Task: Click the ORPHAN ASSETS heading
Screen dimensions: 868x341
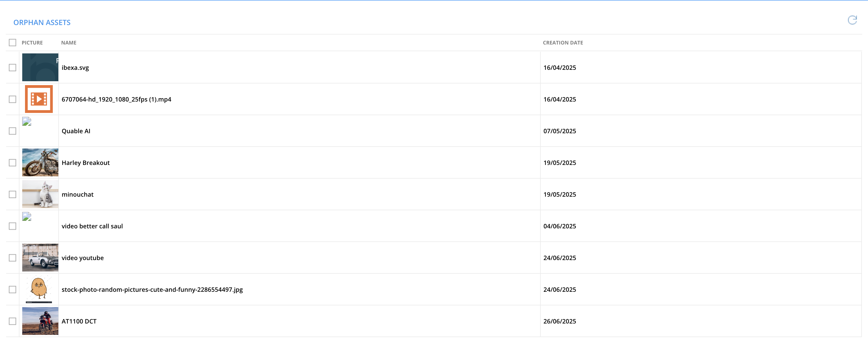Action: point(42,22)
